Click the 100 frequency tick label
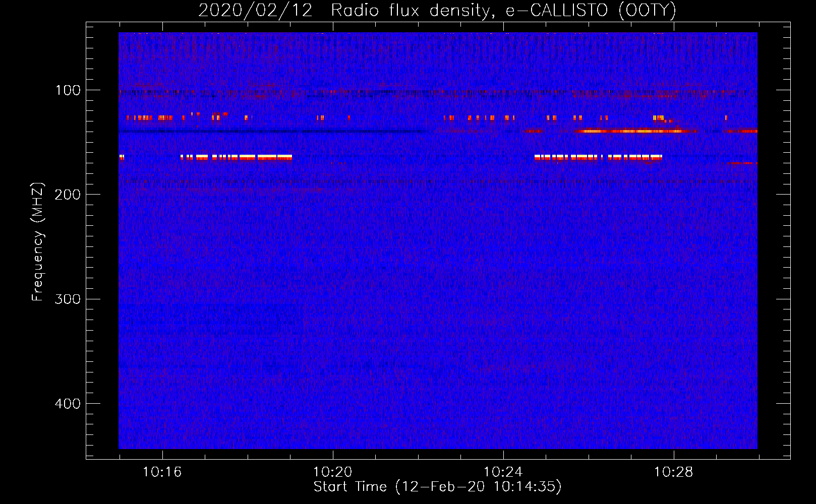Screen dimensions: 816x504 coord(68,90)
